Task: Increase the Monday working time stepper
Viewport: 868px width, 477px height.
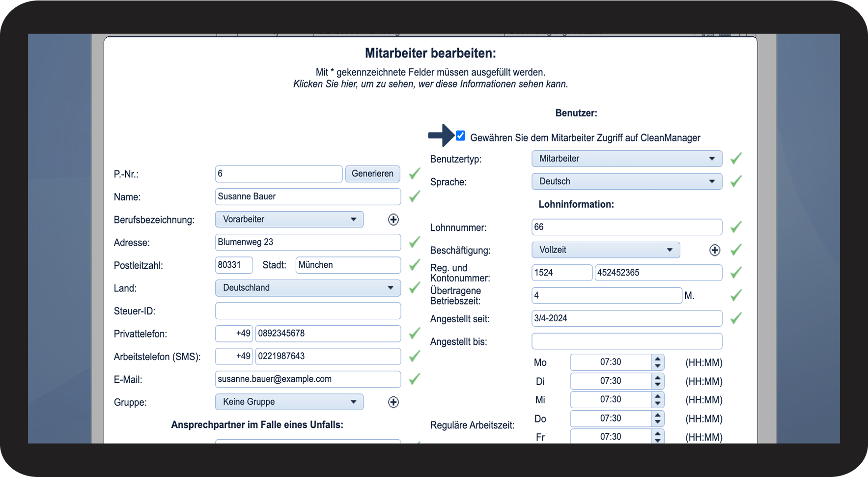Action: pyautogui.click(x=658, y=359)
